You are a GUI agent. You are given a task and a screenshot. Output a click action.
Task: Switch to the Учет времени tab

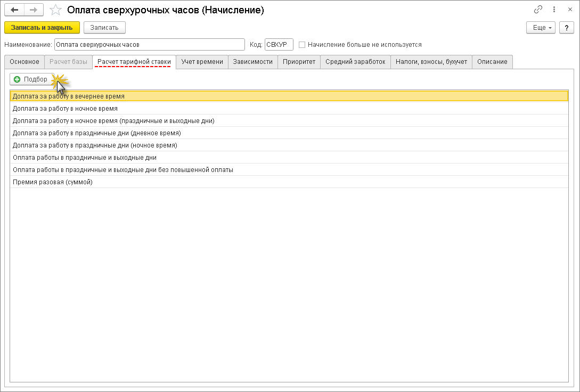pyautogui.click(x=202, y=62)
